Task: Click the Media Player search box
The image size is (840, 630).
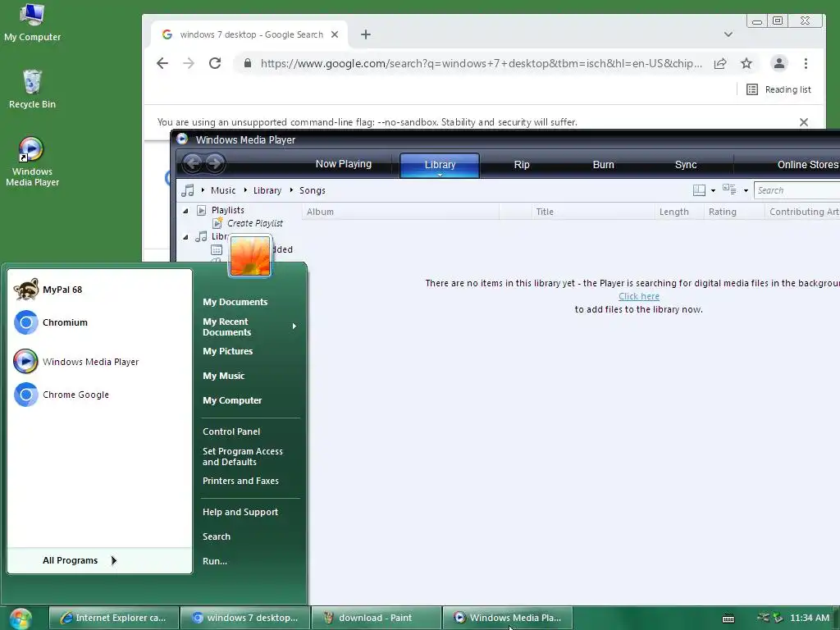Action: (x=797, y=190)
